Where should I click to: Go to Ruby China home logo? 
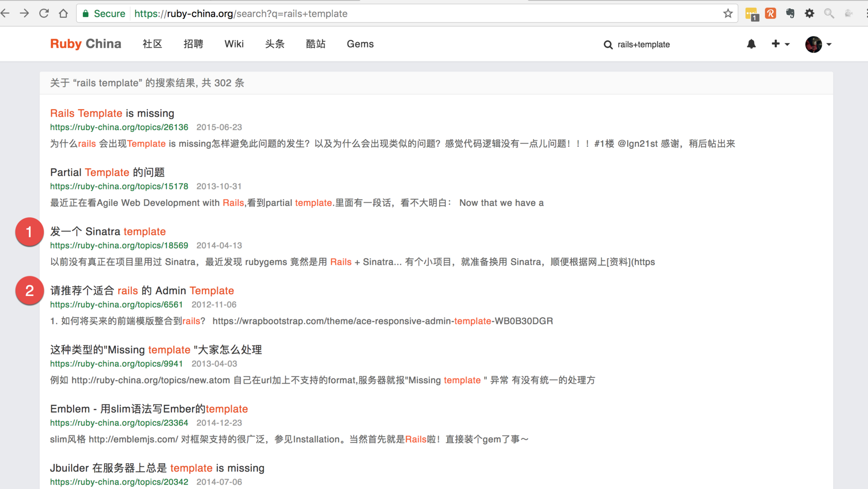85,44
